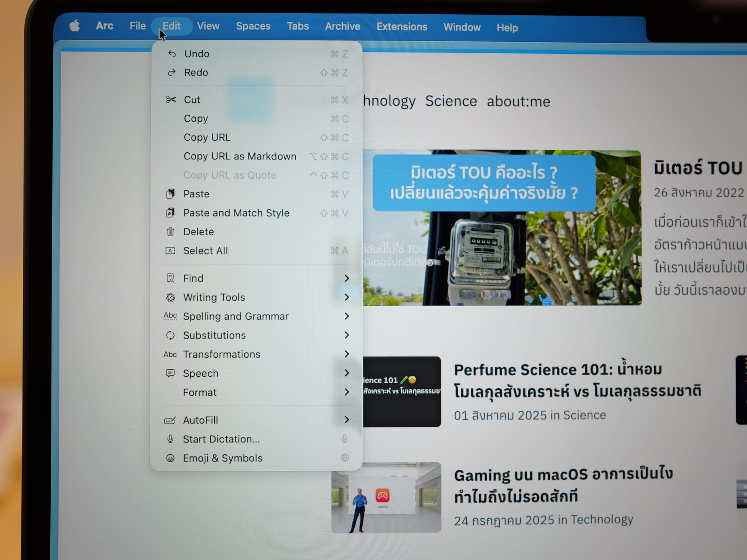This screenshot has width=747, height=560.
Task: Open the File menu
Action: (137, 26)
